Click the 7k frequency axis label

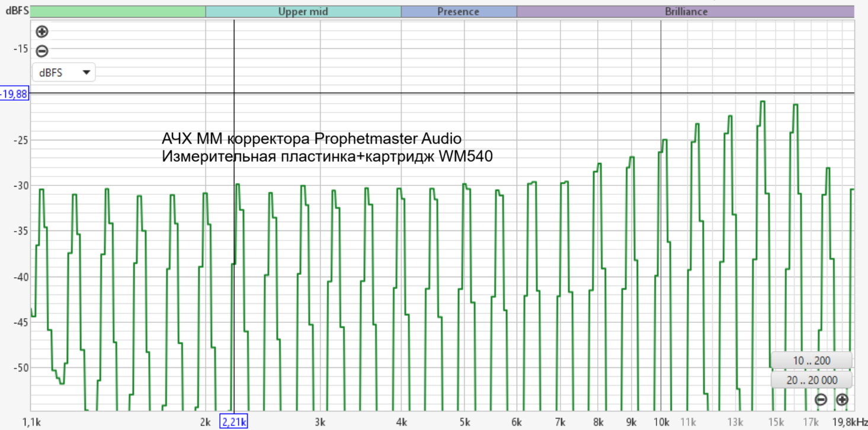coord(560,422)
